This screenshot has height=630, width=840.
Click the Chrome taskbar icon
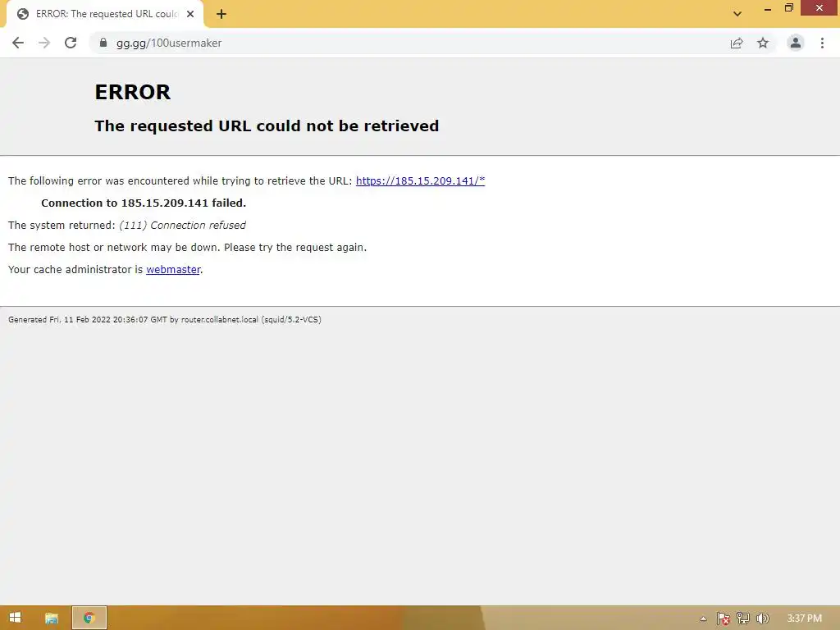point(89,618)
